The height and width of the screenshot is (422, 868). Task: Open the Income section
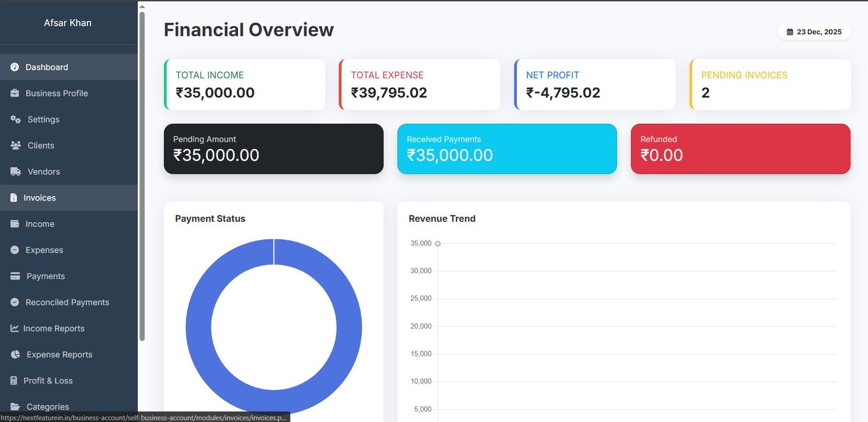click(x=69, y=224)
